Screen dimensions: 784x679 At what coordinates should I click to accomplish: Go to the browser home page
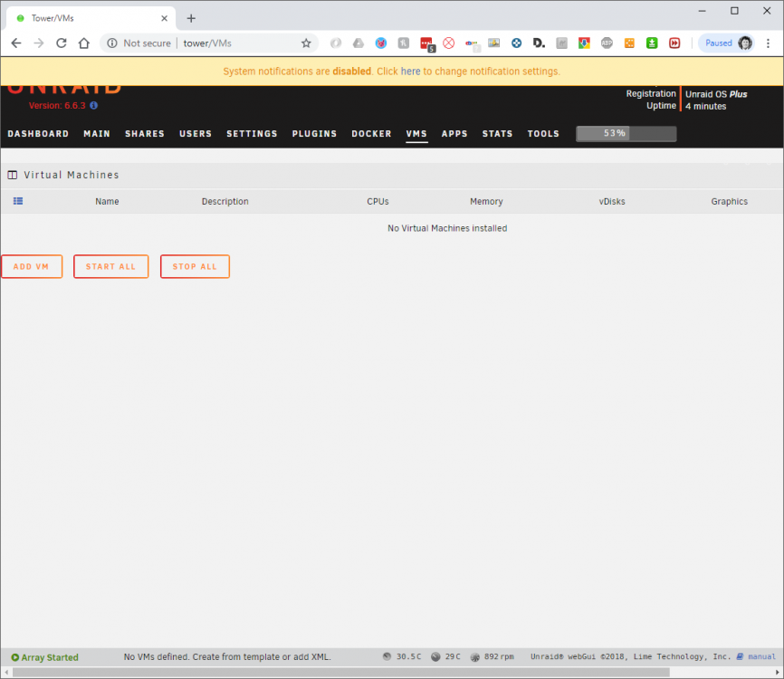click(84, 43)
